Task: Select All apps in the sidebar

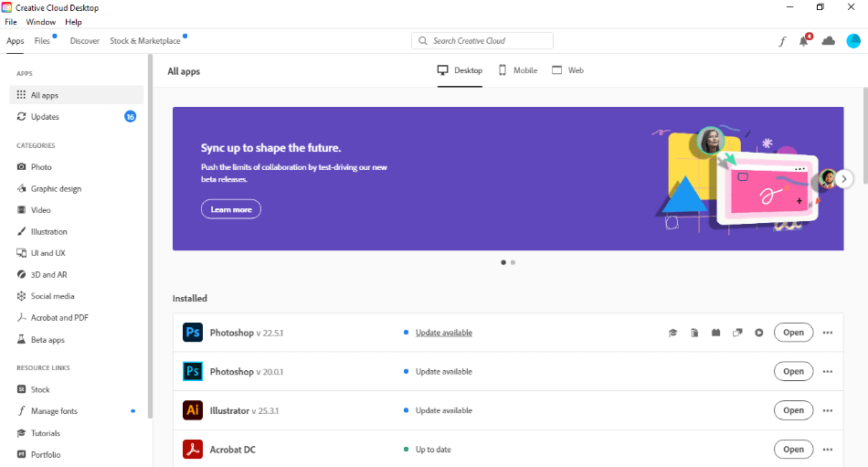Action: pos(77,95)
